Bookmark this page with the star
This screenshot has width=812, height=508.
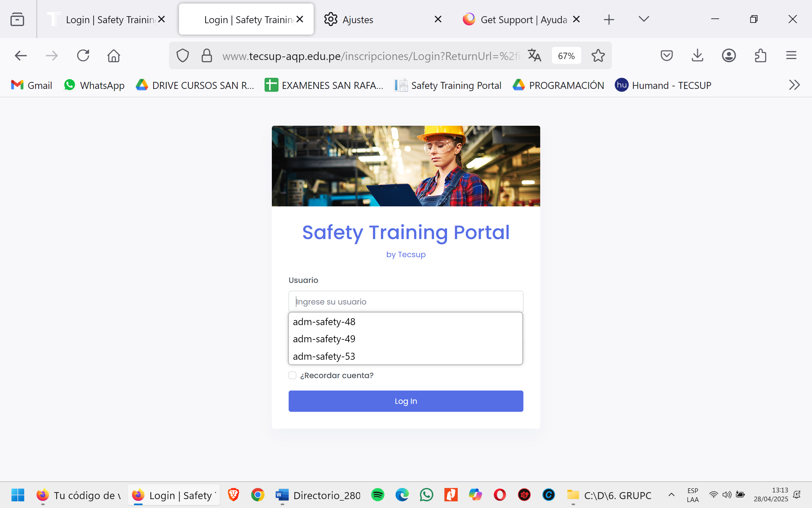click(x=598, y=56)
